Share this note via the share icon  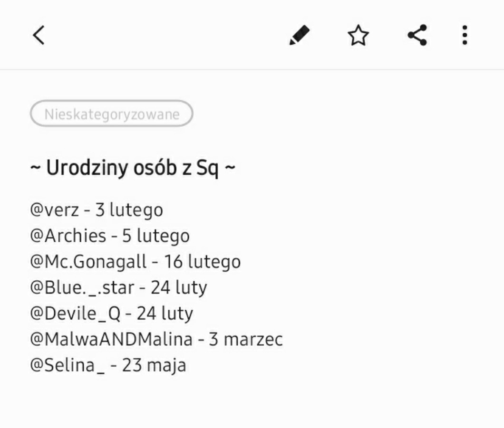[417, 36]
